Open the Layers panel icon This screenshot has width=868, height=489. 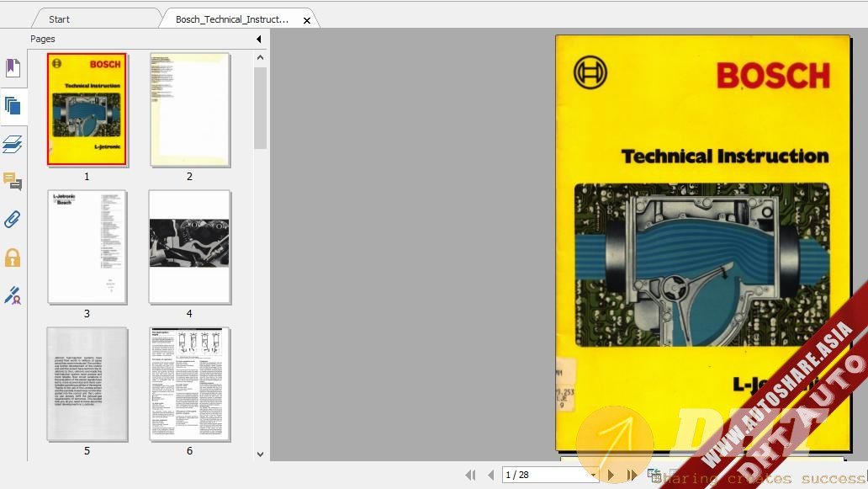[13, 144]
